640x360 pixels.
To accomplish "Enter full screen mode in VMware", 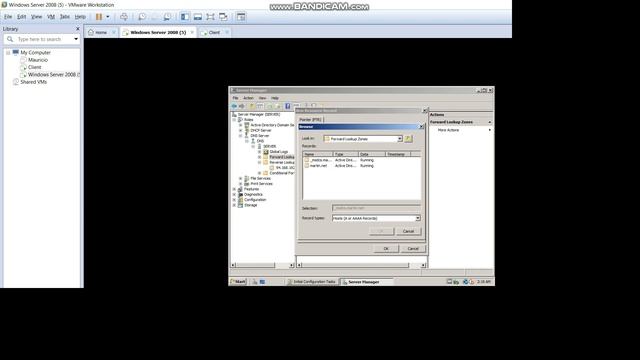I will click(x=210, y=17).
